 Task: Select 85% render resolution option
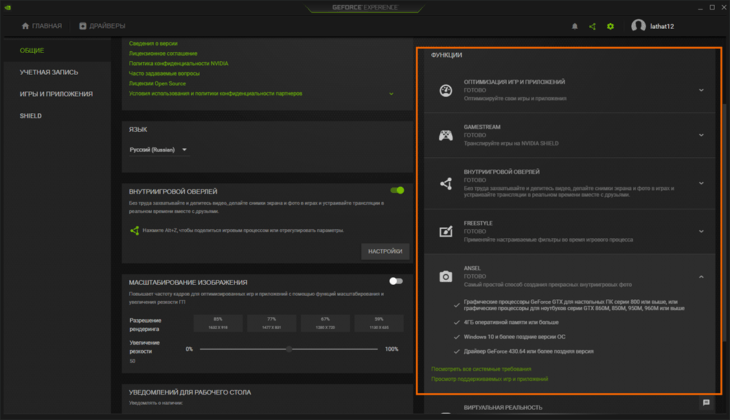(x=218, y=323)
